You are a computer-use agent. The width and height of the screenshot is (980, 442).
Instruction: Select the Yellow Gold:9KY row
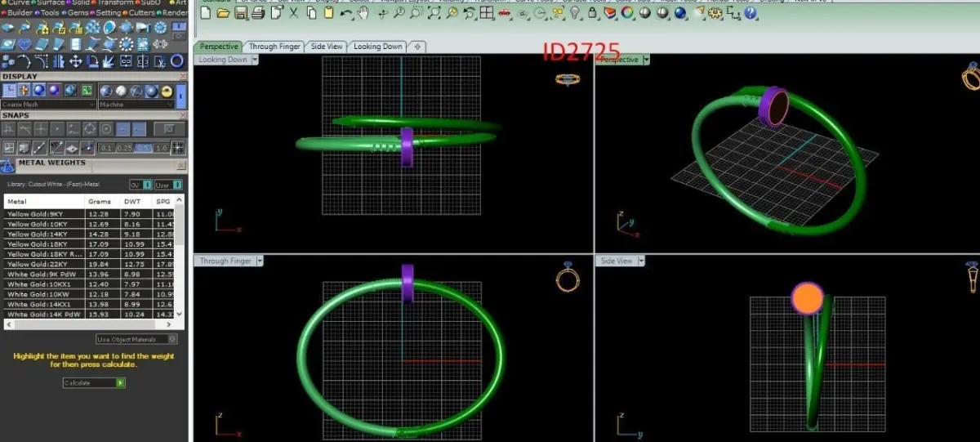(90, 213)
